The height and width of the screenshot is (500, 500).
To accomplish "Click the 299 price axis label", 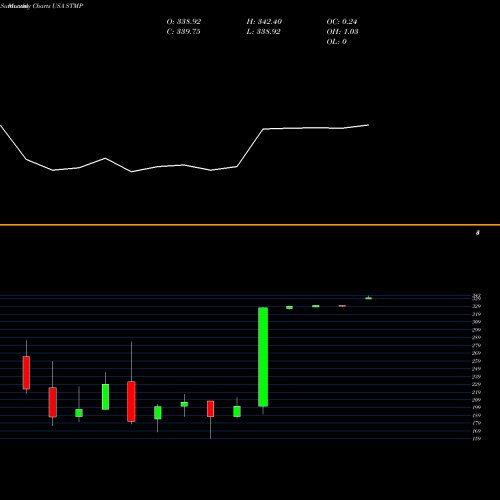I will (476, 330).
